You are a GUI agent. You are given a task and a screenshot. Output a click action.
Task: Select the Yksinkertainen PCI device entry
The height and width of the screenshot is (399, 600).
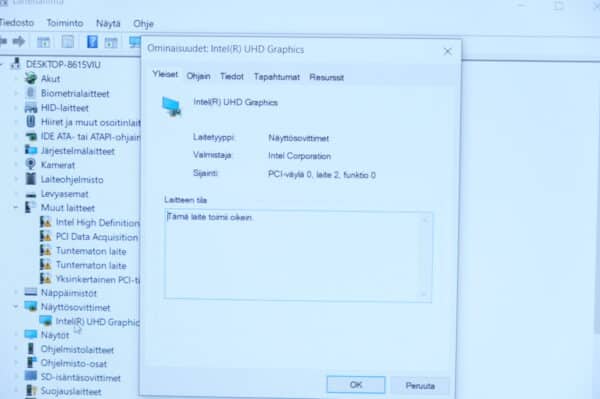pyautogui.click(x=98, y=279)
